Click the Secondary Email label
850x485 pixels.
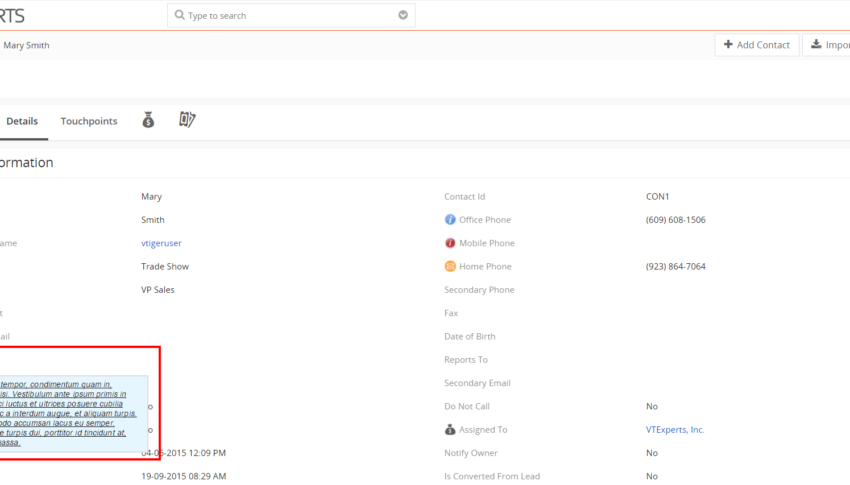point(477,383)
